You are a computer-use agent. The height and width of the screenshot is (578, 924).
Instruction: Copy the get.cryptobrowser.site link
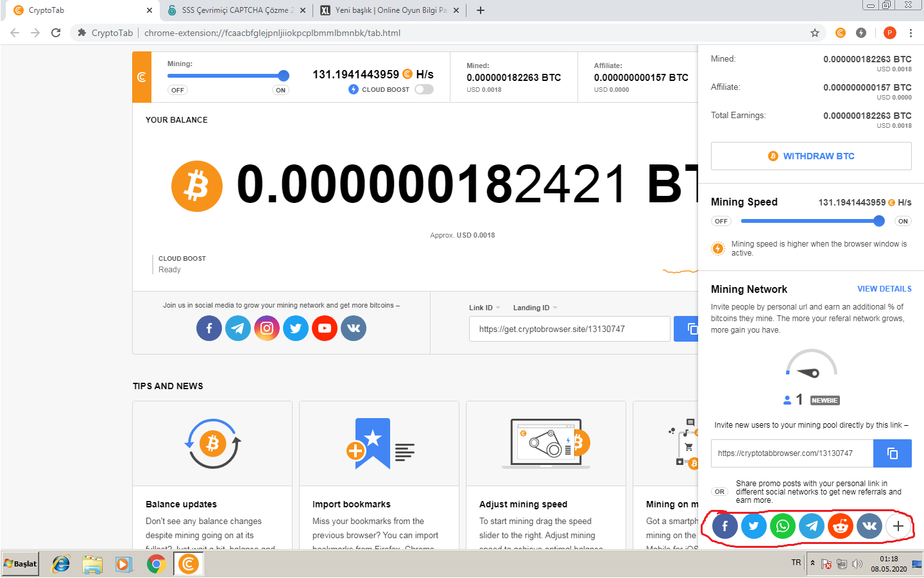[x=687, y=329]
